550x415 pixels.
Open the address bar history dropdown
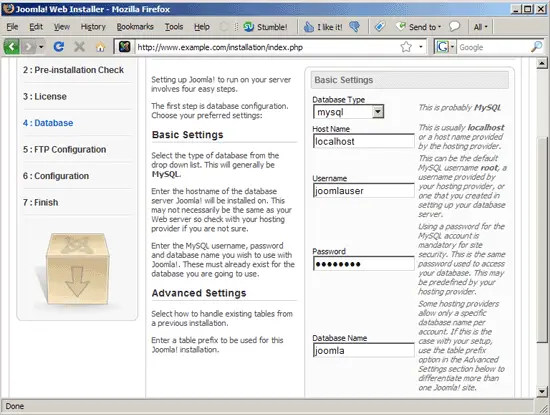click(421, 47)
